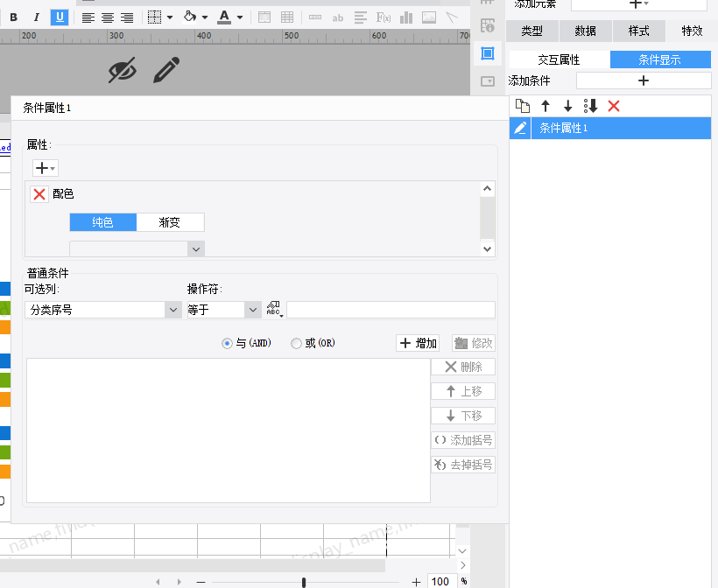Screen dimensions: 718x588
Task: Click the ABC value type selector icon
Action: pos(274,310)
